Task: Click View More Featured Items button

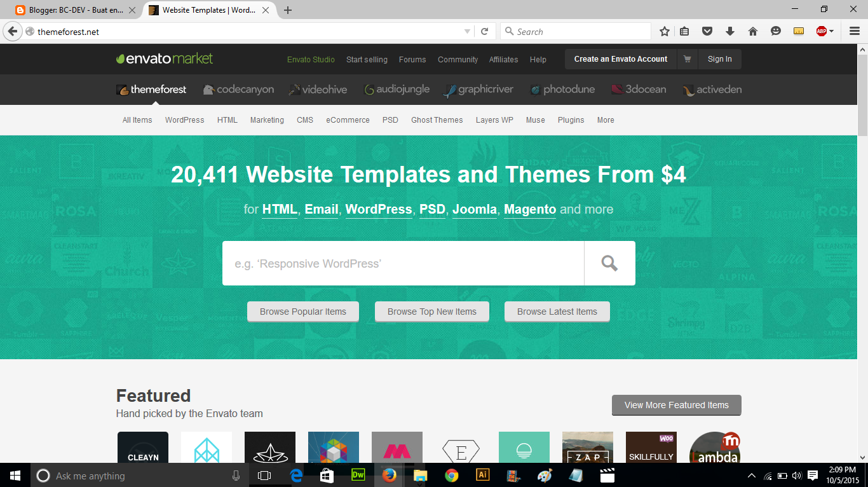Action: pyautogui.click(x=677, y=405)
